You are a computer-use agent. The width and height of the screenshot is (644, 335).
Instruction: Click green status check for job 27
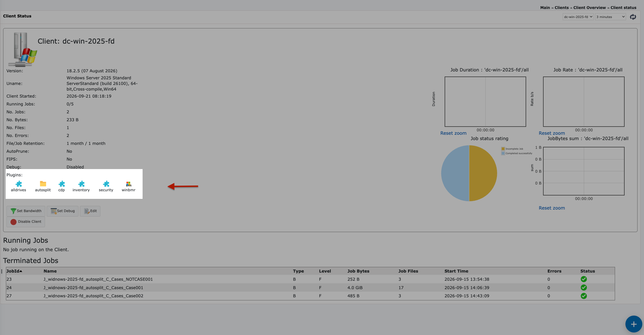click(584, 296)
